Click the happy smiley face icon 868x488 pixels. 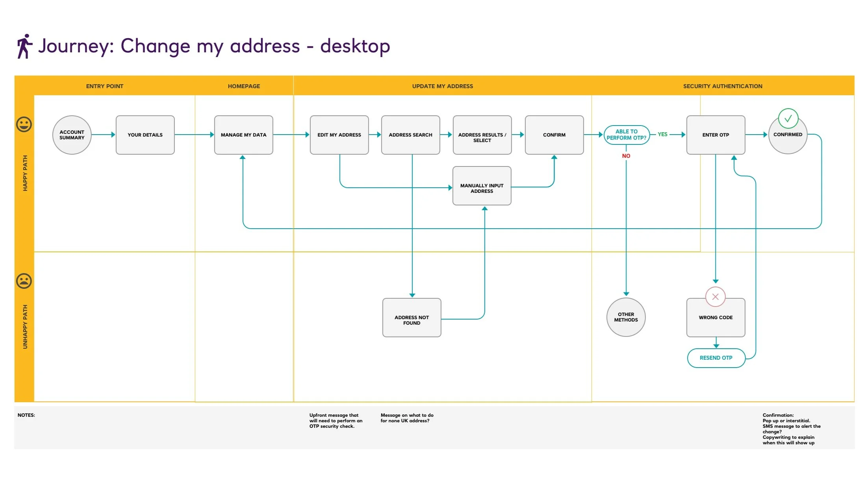pos(24,124)
